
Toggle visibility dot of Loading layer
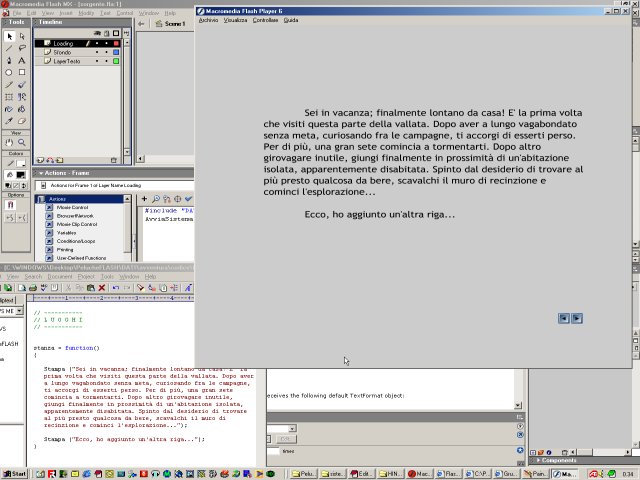point(97,43)
